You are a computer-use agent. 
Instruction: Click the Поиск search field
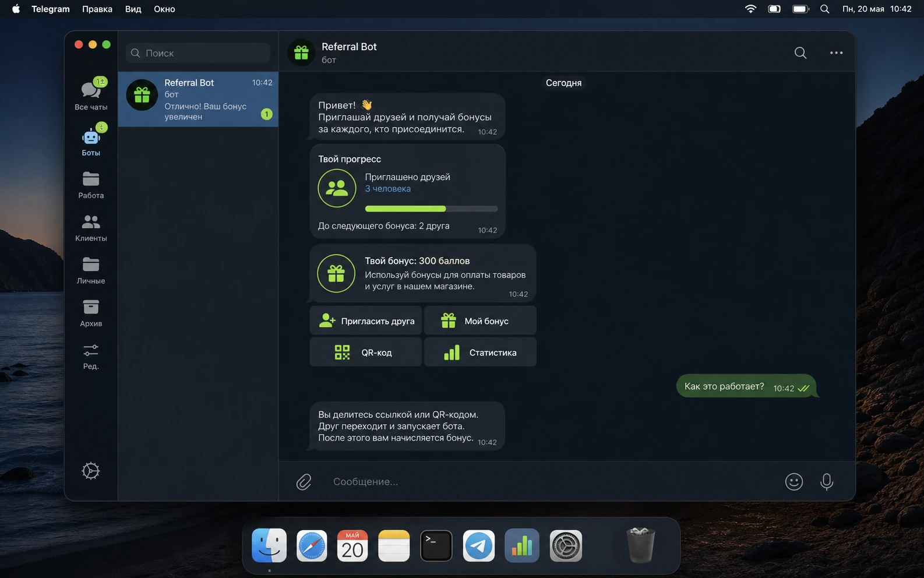click(198, 53)
